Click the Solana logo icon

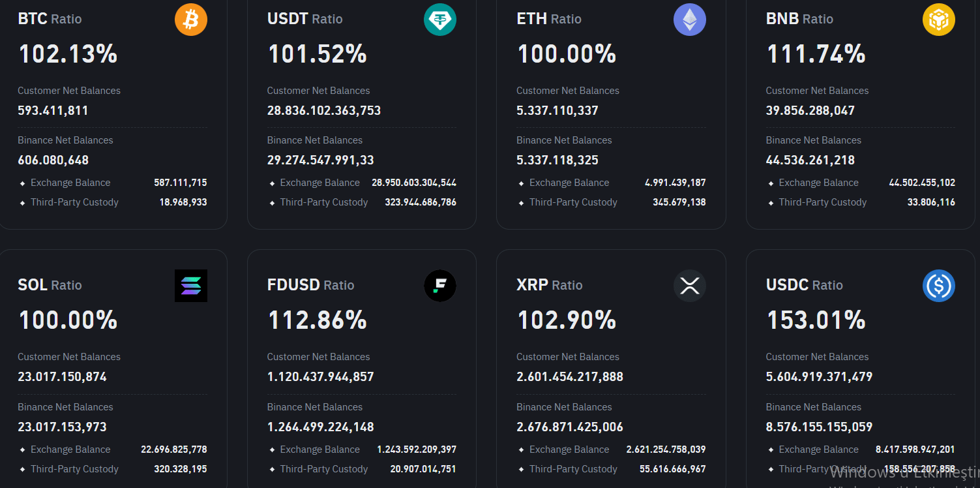tap(191, 286)
